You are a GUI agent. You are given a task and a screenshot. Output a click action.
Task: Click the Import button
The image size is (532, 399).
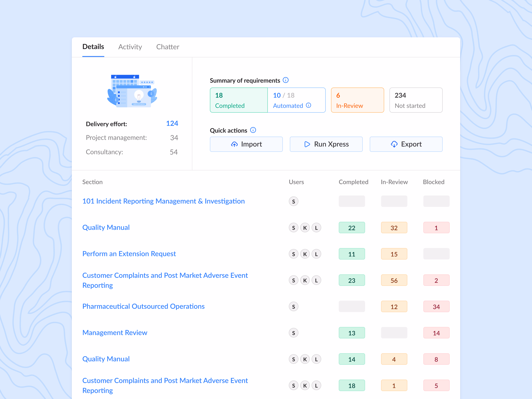click(x=246, y=144)
